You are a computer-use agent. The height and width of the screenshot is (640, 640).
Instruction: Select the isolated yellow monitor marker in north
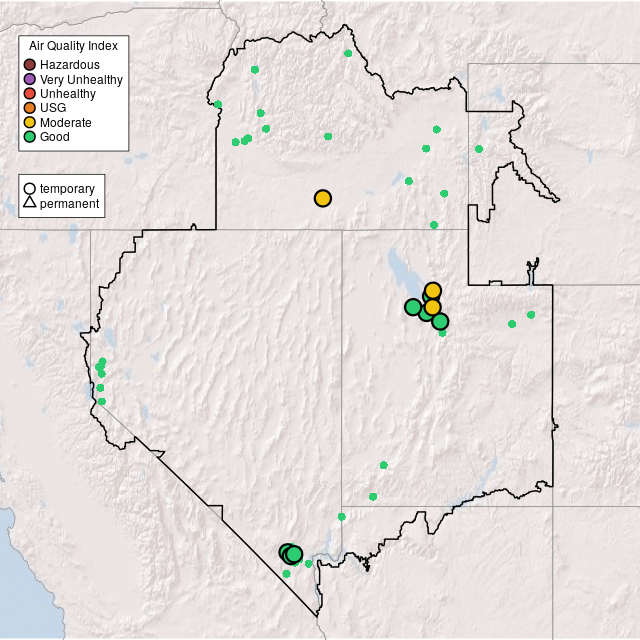[323, 198]
